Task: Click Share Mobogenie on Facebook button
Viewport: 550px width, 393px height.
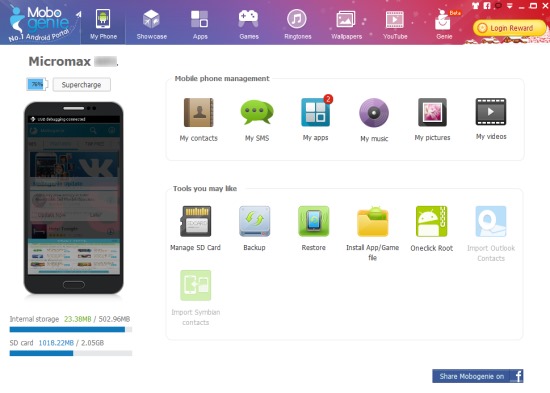Action: [478, 376]
